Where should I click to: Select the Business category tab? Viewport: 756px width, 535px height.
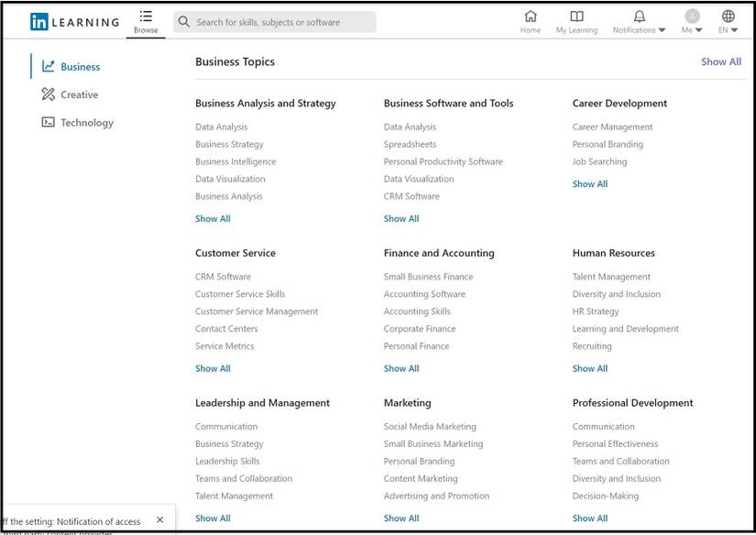(x=71, y=67)
